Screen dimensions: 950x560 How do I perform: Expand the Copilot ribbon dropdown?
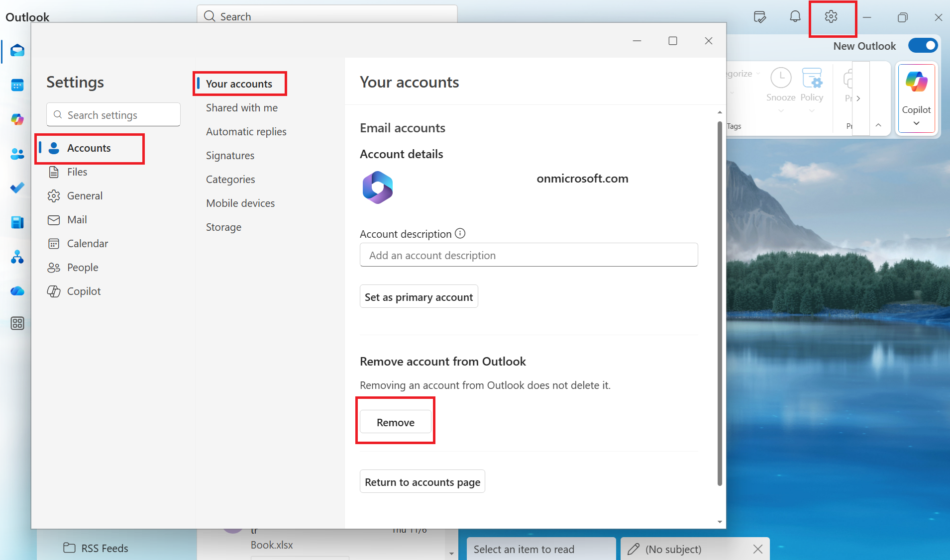coord(917,123)
